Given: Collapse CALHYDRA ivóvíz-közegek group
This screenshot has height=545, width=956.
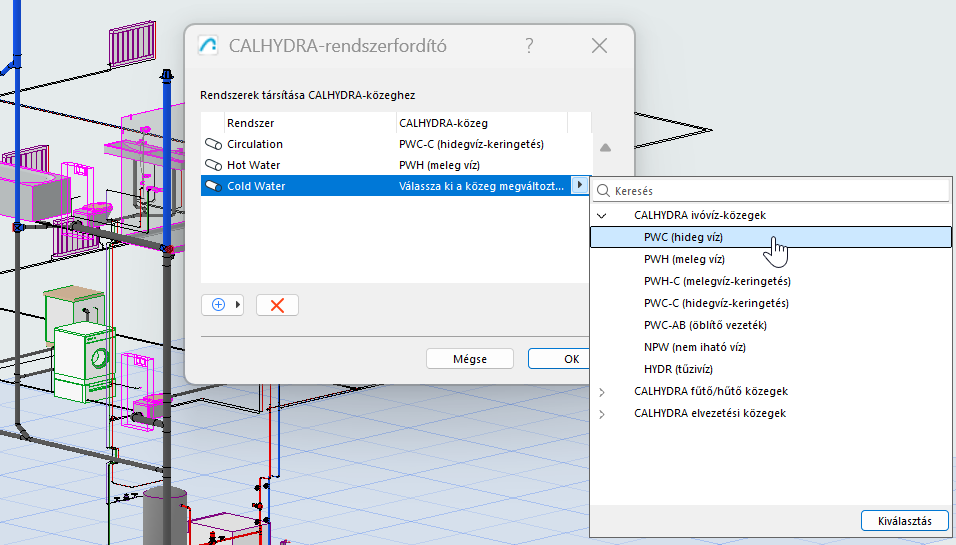Looking at the screenshot, I should [x=602, y=215].
